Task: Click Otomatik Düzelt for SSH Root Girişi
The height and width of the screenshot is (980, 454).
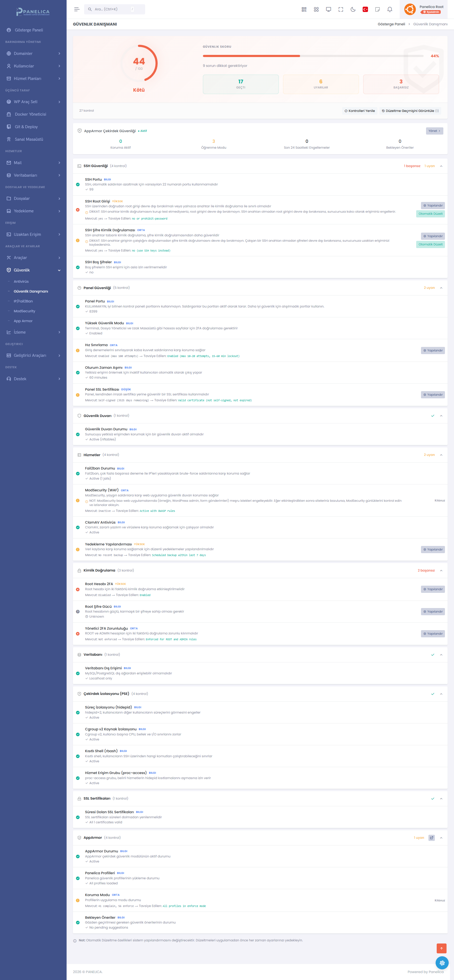Action: point(430,214)
